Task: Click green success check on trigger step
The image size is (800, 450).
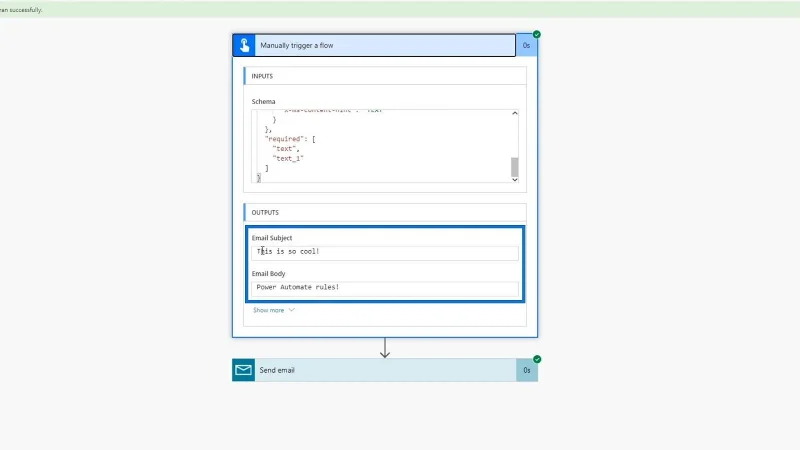Action: click(537, 34)
